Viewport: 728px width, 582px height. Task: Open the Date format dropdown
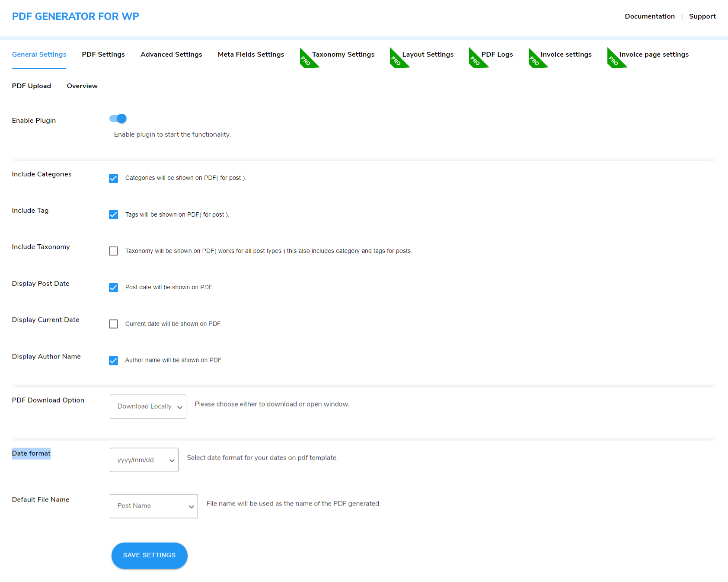[144, 460]
